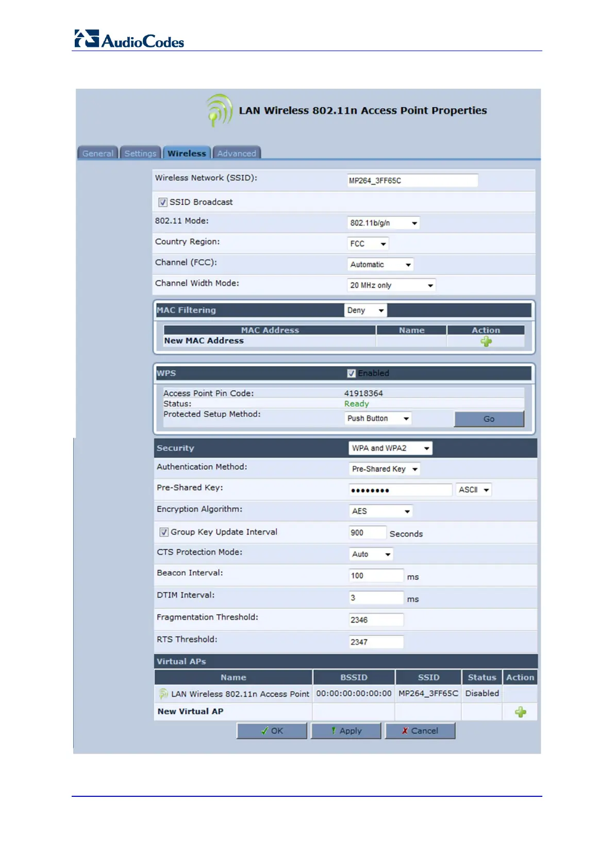The image size is (614, 868).
Task: Toggle the SSID Broadcast checkbox
Action: [163, 202]
